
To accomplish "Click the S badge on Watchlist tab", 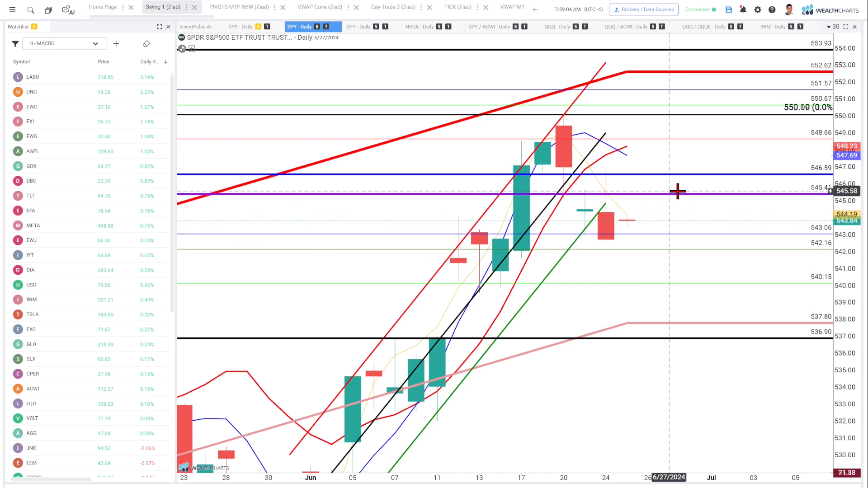I will point(34,27).
